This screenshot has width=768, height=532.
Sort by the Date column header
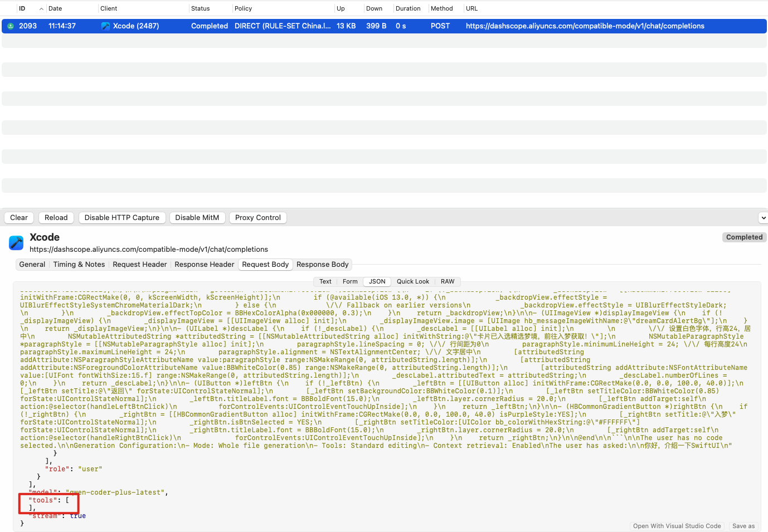point(55,8)
